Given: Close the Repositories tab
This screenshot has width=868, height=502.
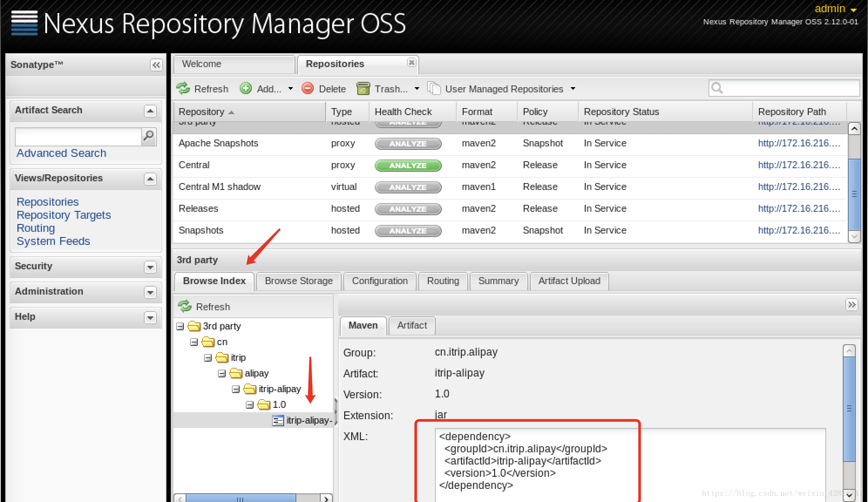Looking at the screenshot, I should 411,63.
